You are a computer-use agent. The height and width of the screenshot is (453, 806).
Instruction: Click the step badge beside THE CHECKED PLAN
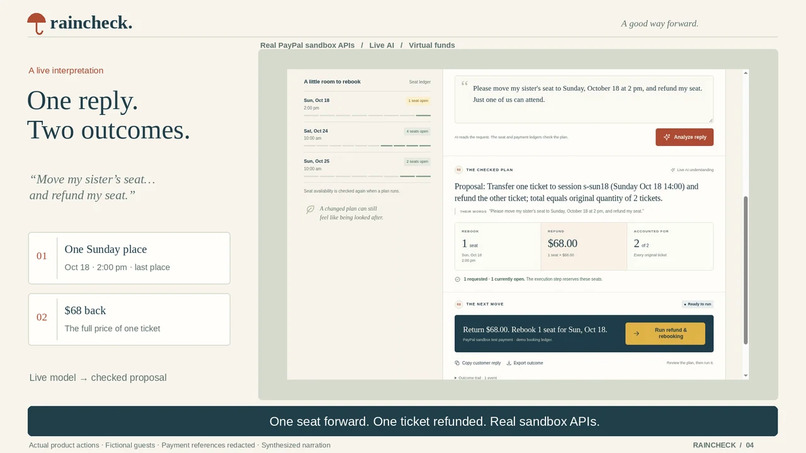[x=459, y=170]
